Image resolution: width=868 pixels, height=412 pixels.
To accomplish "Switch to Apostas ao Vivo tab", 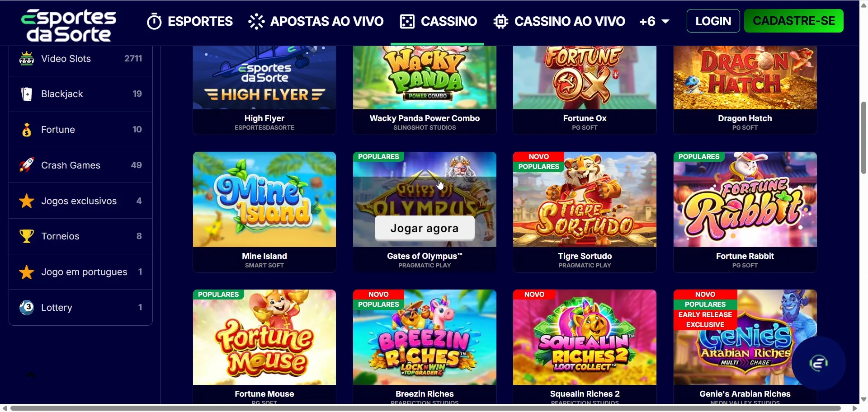I will (x=316, y=21).
